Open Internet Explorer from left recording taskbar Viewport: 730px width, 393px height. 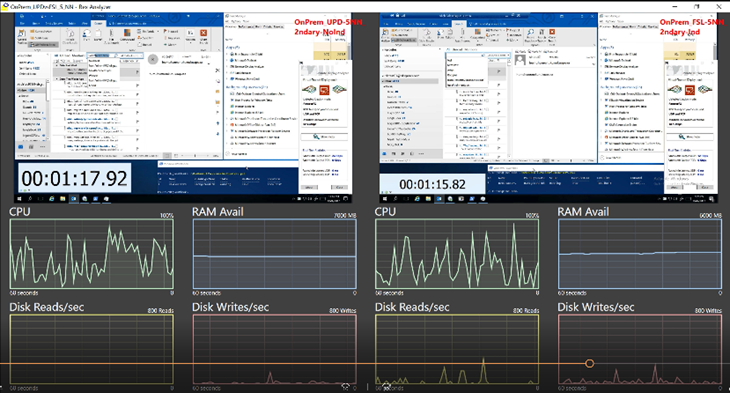pyautogui.click(x=52, y=199)
